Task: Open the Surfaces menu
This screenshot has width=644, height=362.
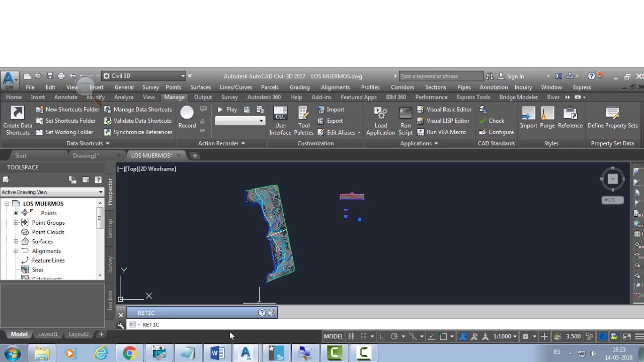Action: (200, 87)
